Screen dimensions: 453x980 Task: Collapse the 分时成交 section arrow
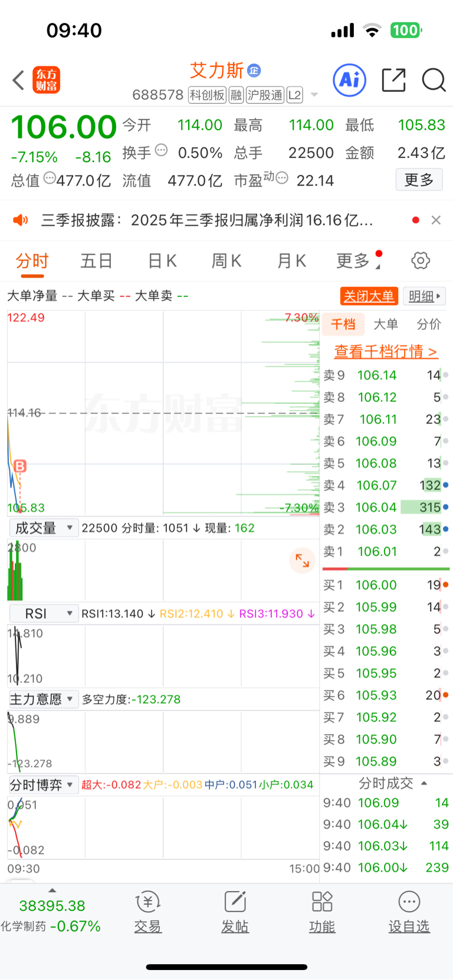[x=424, y=783]
